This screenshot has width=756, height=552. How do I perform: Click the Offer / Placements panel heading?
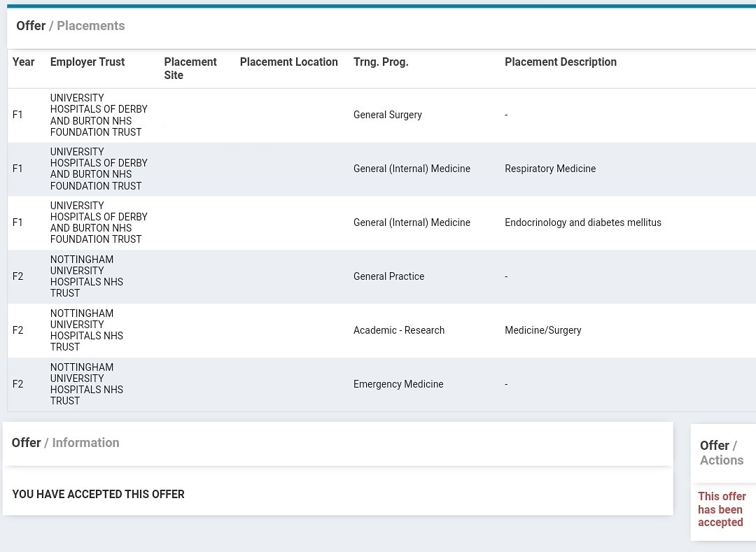[x=71, y=25]
